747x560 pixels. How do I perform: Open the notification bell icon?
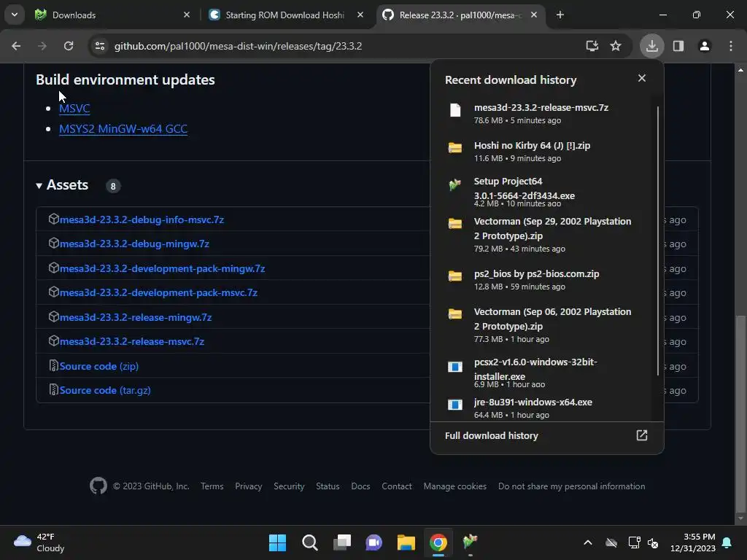click(x=727, y=542)
